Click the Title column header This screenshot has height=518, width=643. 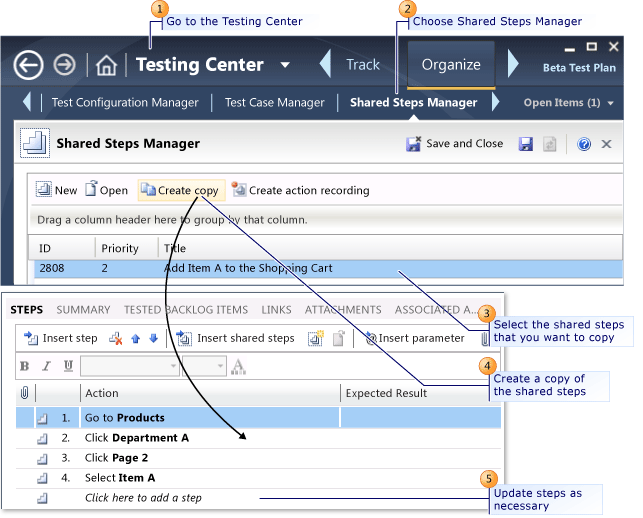click(x=390, y=248)
